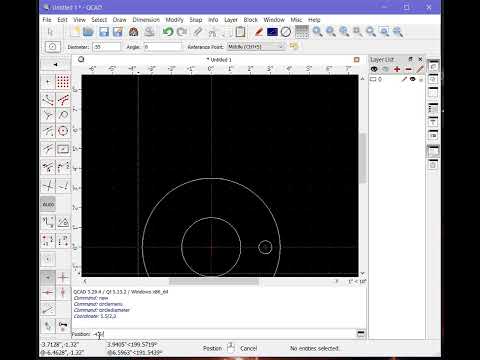Click the bottom clipboard icon in right strip
480x360 pixels.
[x=433, y=164]
